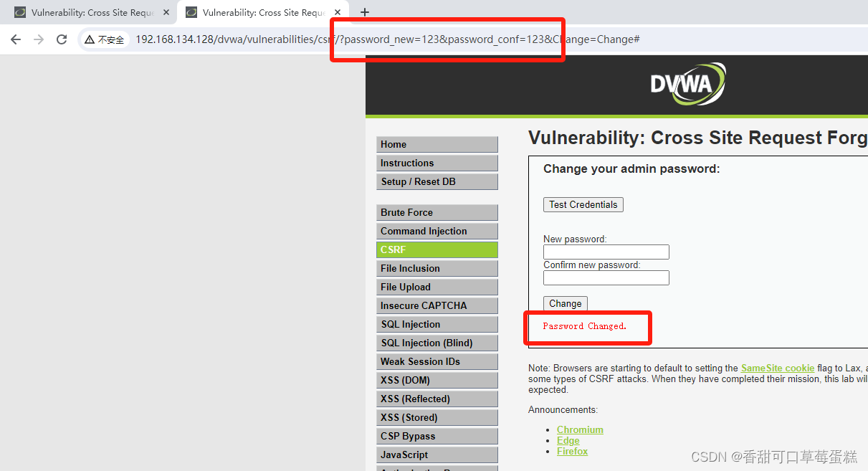868x471 pixels.
Task: Click the 不安全 security warning indicator
Action: click(x=105, y=39)
